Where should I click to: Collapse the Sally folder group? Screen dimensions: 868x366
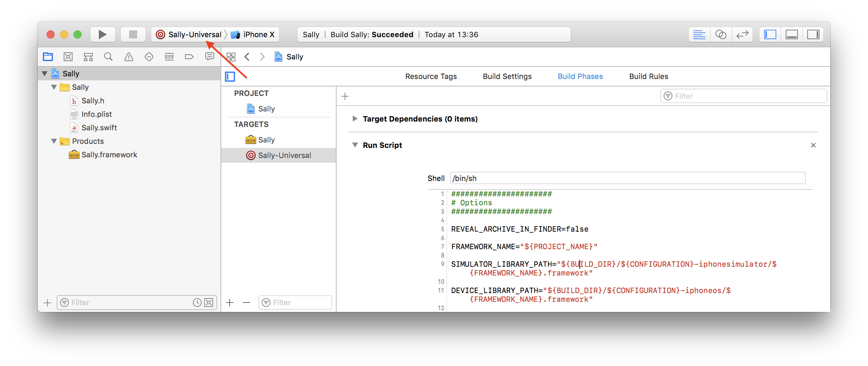click(54, 87)
